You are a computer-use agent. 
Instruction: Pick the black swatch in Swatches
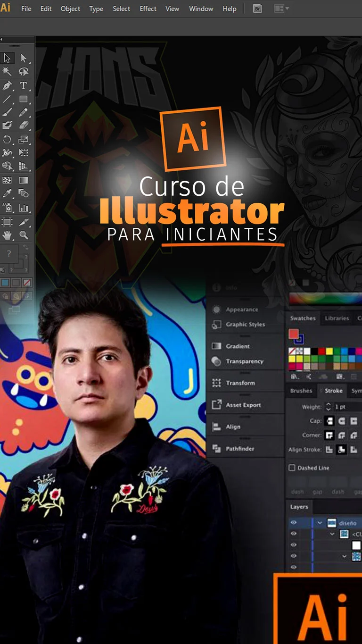(314, 351)
